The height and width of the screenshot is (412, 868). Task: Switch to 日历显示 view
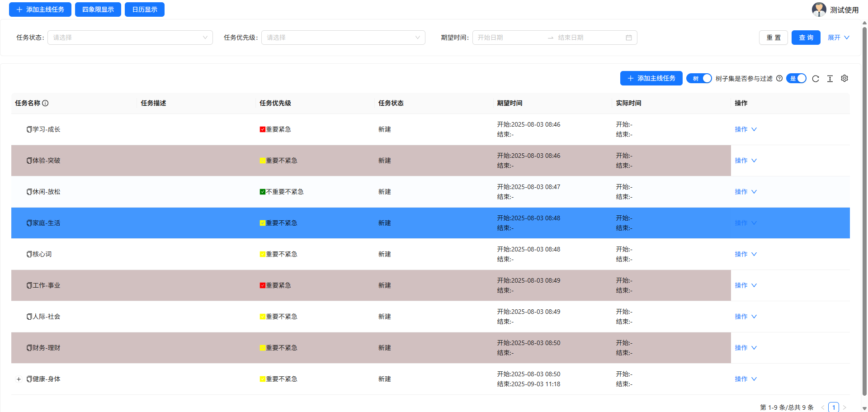[144, 9]
